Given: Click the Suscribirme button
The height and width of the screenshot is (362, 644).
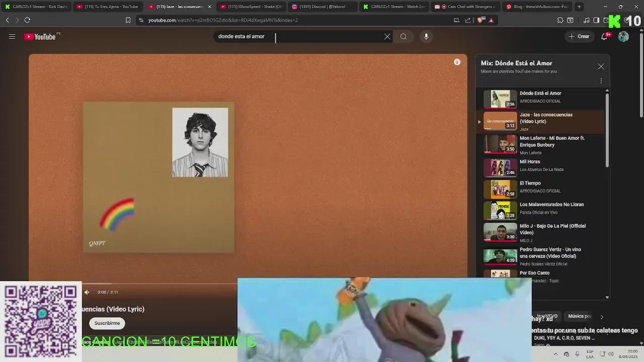Looking at the screenshot, I should pos(107,323).
